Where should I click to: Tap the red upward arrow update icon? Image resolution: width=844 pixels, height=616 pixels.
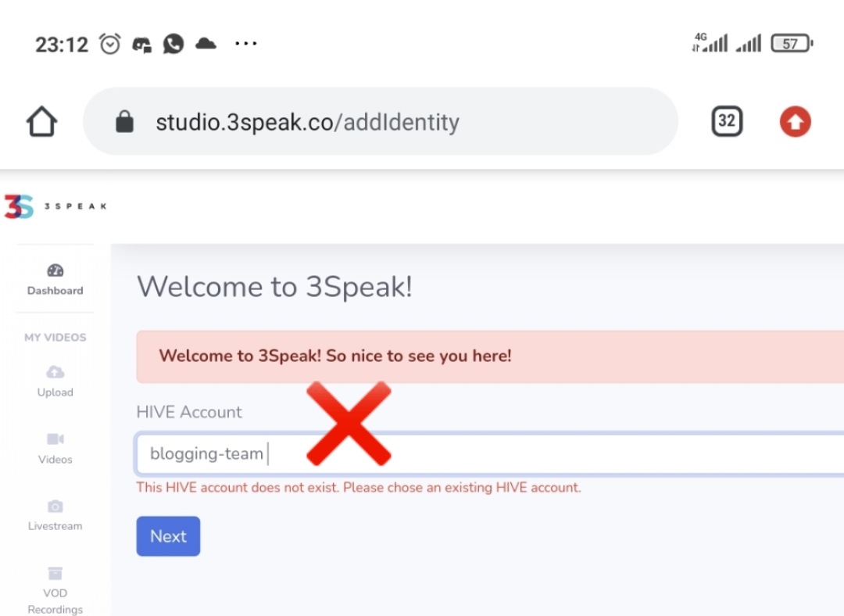coord(795,122)
